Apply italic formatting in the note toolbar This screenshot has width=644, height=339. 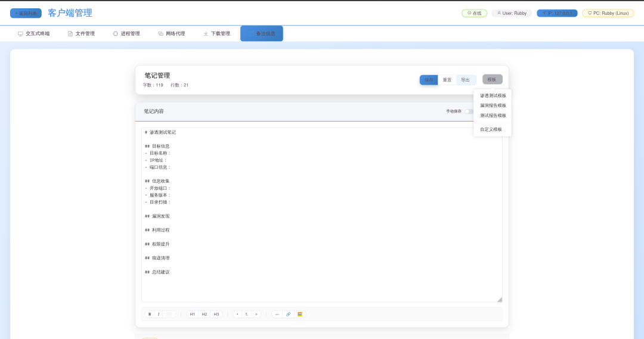(159, 315)
